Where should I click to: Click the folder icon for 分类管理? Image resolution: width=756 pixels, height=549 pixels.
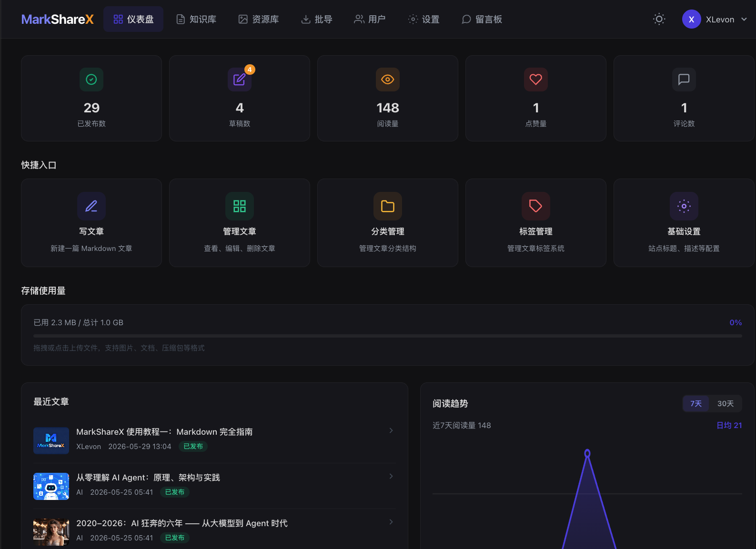[x=388, y=206]
